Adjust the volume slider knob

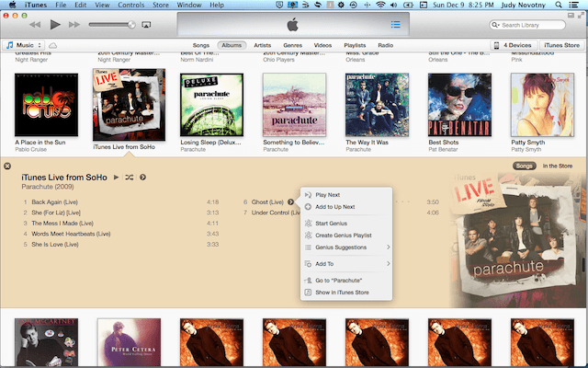(x=131, y=25)
